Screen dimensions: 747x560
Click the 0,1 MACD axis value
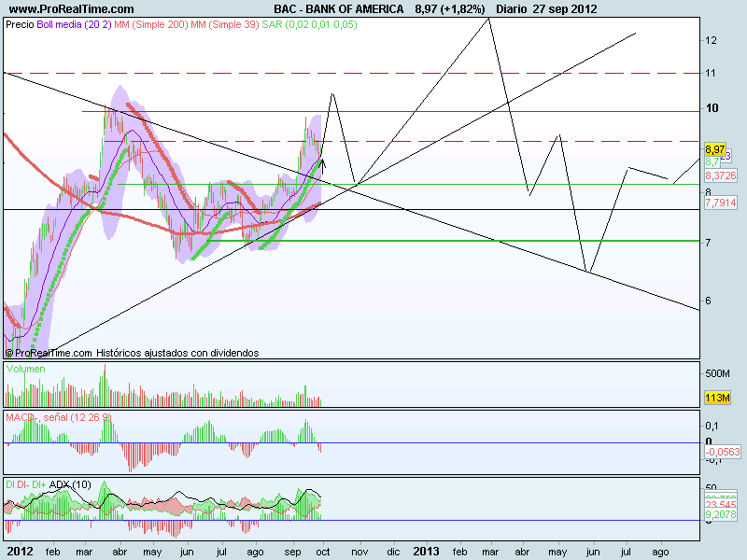[x=712, y=427]
